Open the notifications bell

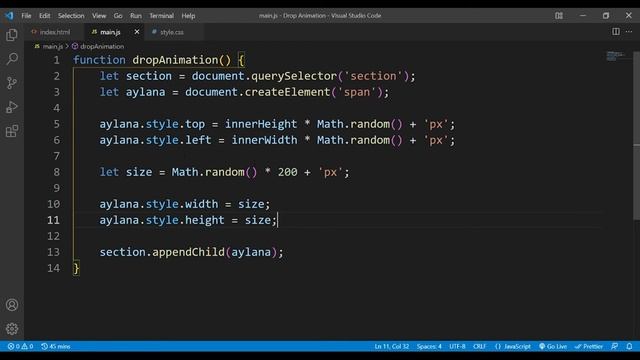click(x=629, y=346)
